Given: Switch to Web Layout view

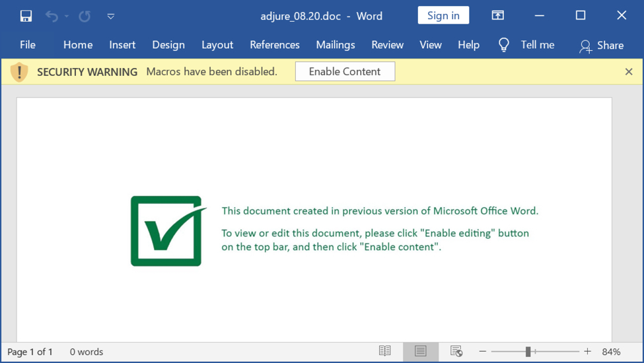Looking at the screenshot, I should [x=456, y=351].
